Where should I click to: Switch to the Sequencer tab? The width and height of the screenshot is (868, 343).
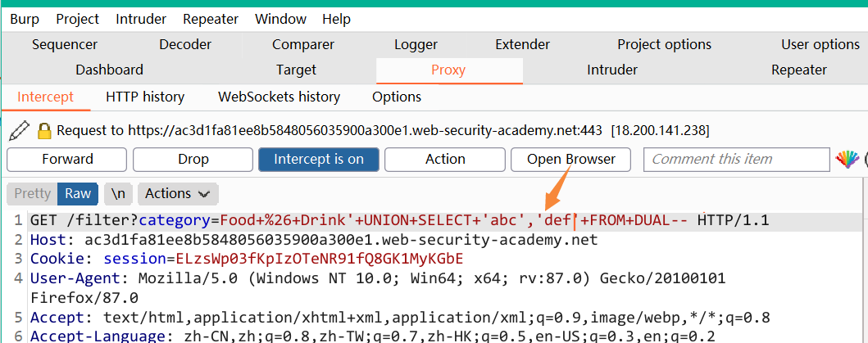click(65, 44)
